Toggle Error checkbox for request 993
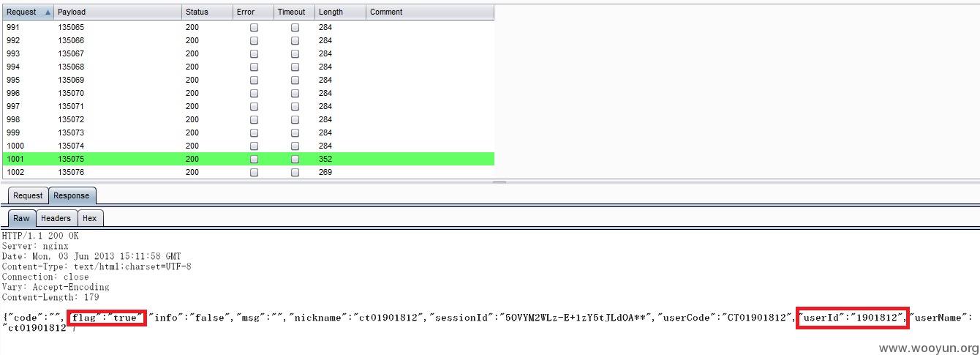This screenshot has height=355, width=980. click(x=254, y=53)
